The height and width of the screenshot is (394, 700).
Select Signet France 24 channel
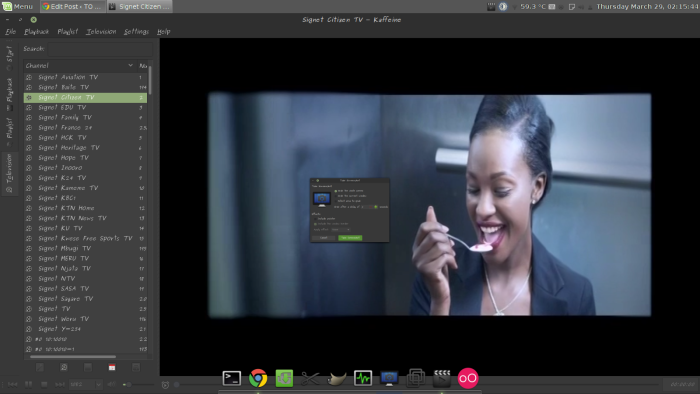[x=85, y=128]
